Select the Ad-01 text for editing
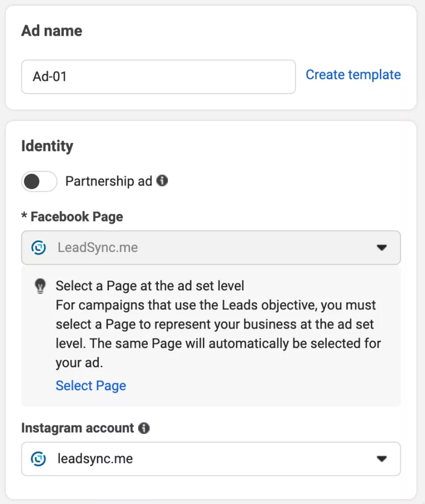Screen dimensions: 425x504 coord(48,77)
